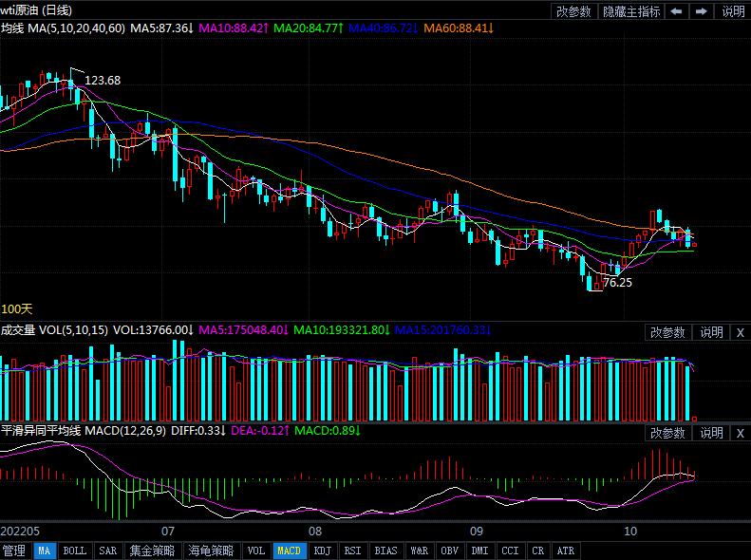This screenshot has width=751, height=560.
Task: Hide the main indicator (隐藏主指标)
Action: pos(631,11)
